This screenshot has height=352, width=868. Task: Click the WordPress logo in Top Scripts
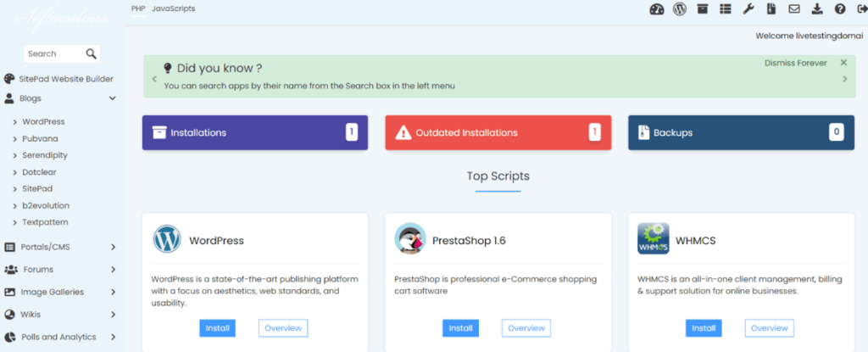coord(167,239)
